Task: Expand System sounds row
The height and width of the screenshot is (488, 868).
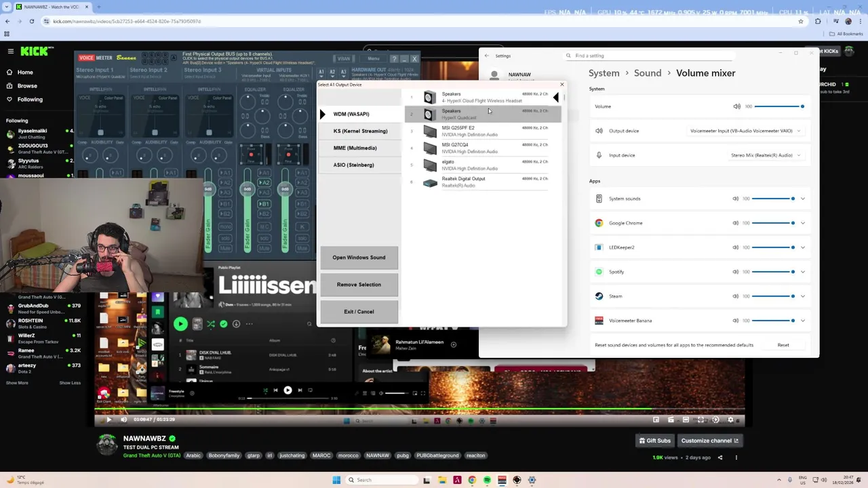Action: (803, 199)
